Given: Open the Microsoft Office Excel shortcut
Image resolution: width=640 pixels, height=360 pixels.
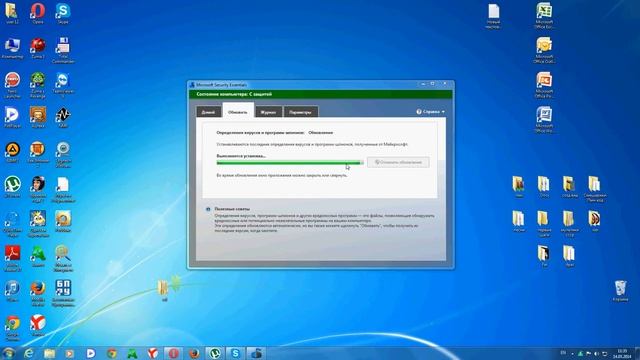Looking at the screenshot, I should coord(544,16).
